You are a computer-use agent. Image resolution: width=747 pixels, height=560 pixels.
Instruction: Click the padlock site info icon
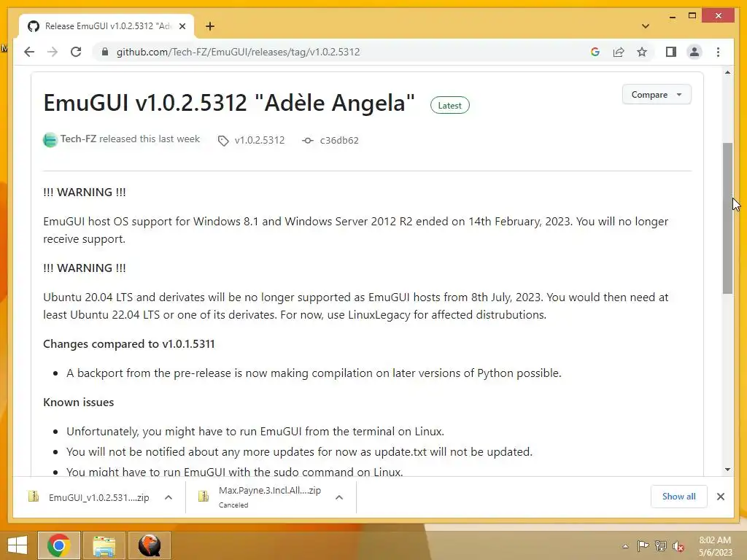tap(105, 52)
